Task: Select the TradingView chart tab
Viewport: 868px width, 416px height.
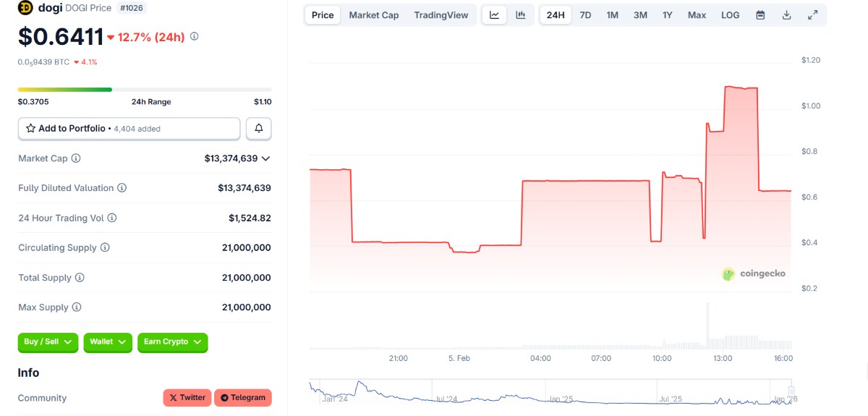Action: coord(441,15)
